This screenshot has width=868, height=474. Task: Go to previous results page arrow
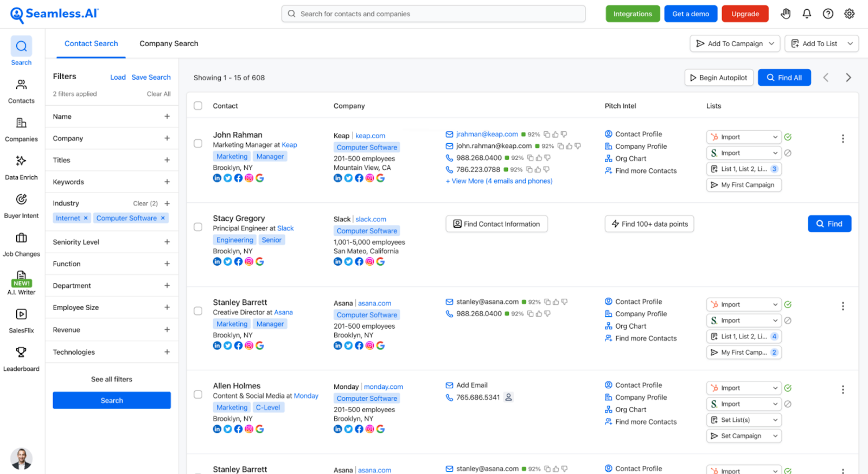pos(826,78)
